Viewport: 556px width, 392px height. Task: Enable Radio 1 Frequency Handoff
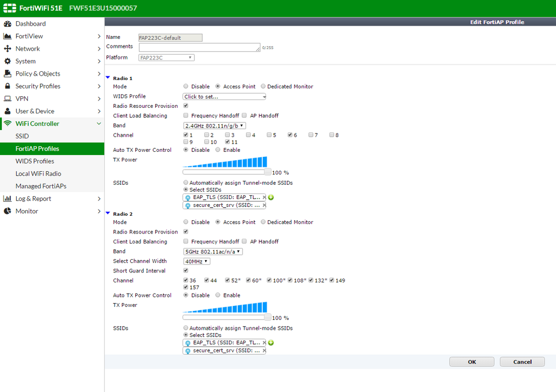pyautogui.click(x=186, y=115)
